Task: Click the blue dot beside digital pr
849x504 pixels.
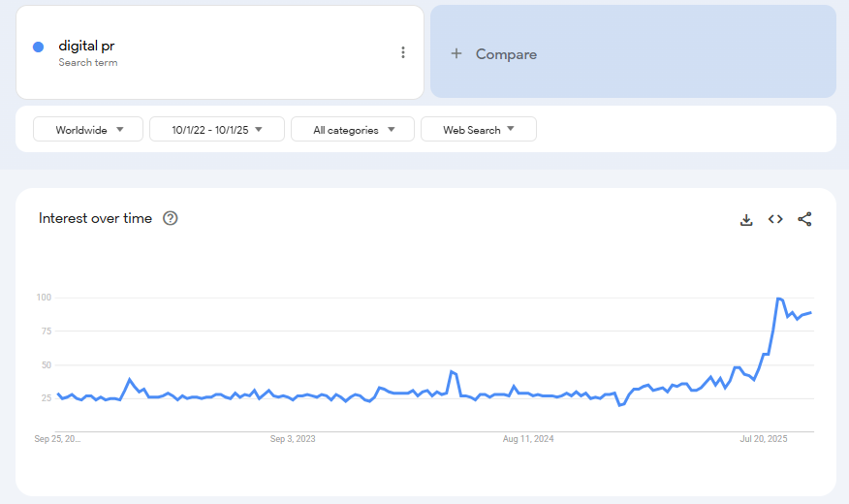Action: click(39, 47)
